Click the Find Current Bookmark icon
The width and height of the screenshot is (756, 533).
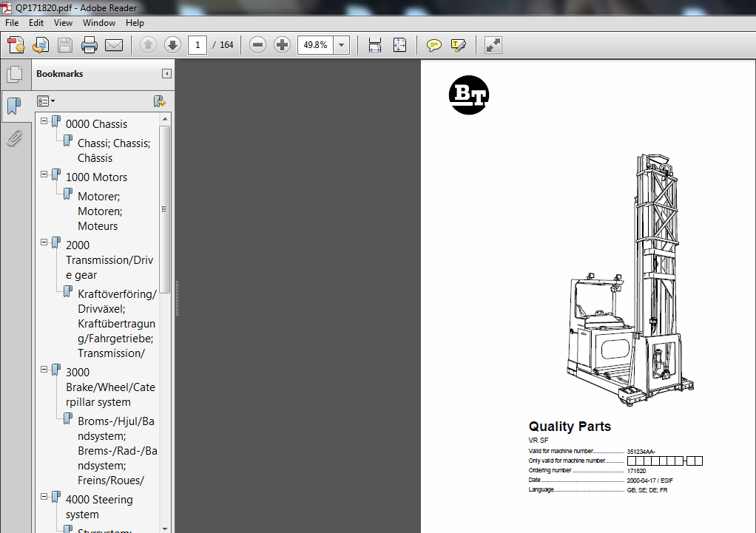click(x=159, y=101)
